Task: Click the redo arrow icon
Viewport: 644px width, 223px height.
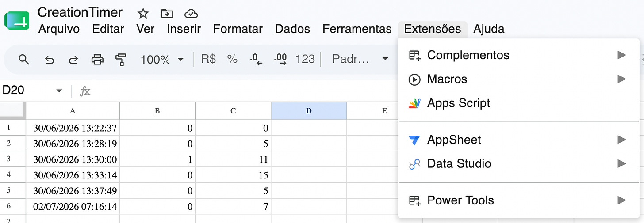Action: (73, 59)
